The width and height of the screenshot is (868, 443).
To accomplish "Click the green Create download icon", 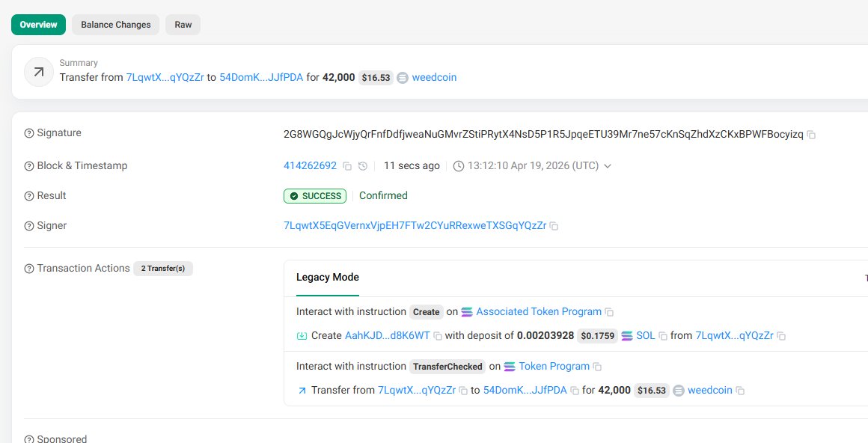I will click(x=302, y=335).
